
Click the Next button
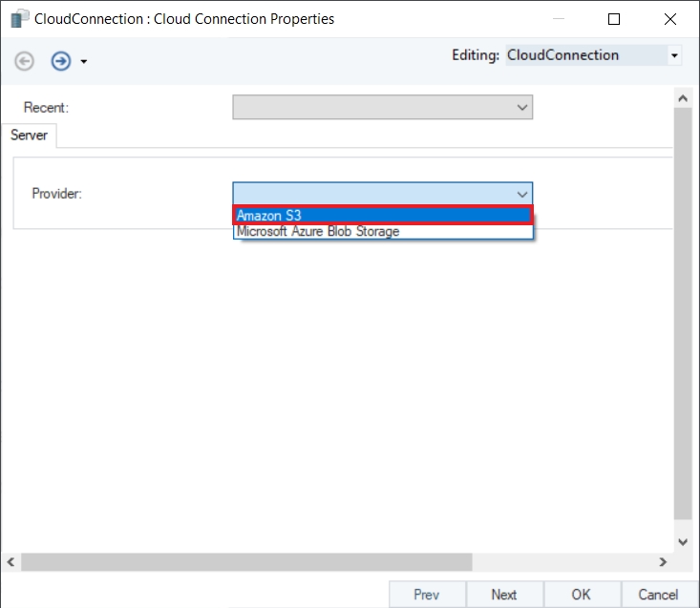[504, 595]
